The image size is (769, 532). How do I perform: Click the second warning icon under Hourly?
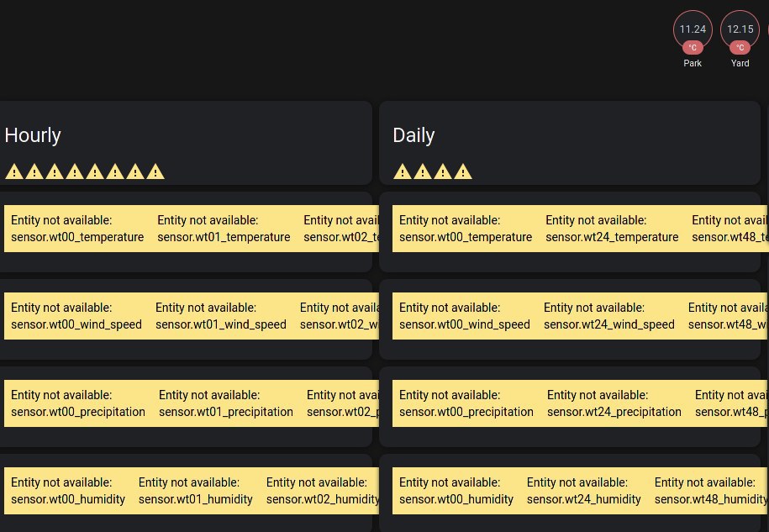point(34,172)
